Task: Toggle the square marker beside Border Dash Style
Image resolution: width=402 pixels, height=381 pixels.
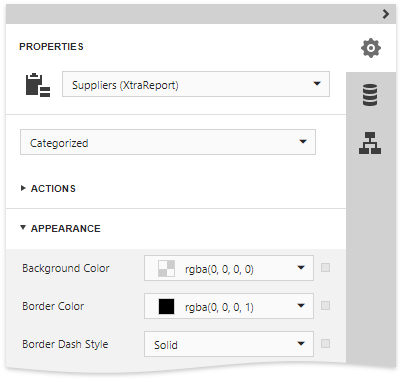Action: click(325, 344)
